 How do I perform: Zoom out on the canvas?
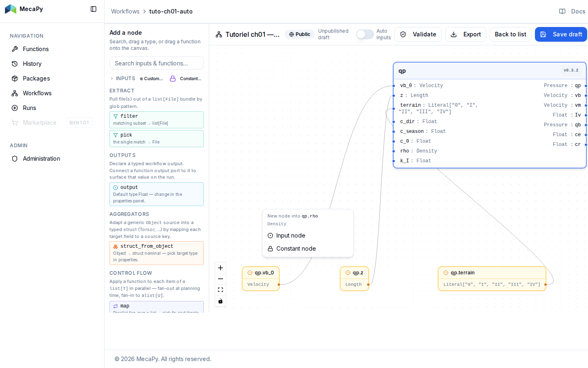[x=220, y=279]
